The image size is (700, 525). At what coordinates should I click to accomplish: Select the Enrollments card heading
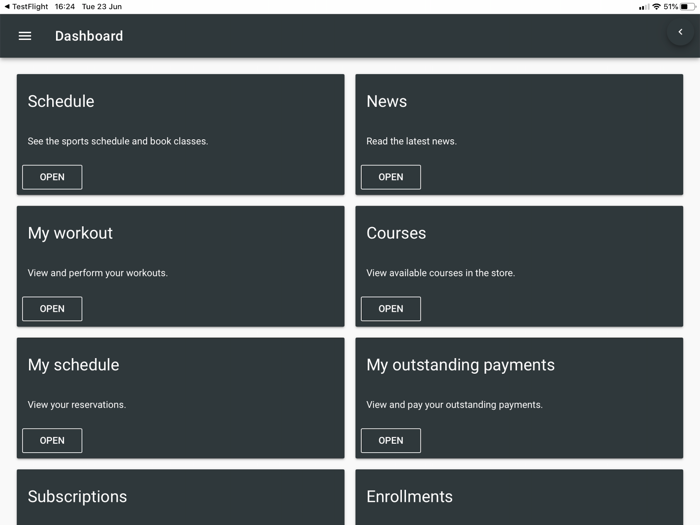tap(409, 497)
